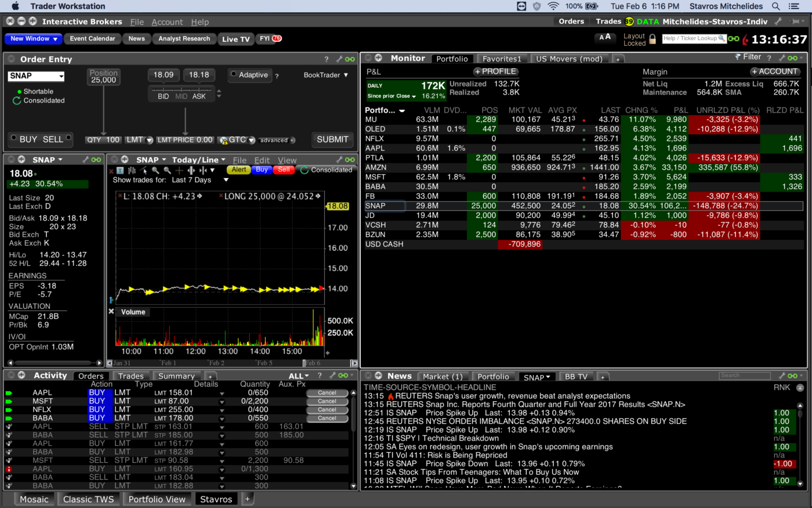Click the layout lock padlock icon
The height and width of the screenshot is (508, 812).
pos(652,39)
